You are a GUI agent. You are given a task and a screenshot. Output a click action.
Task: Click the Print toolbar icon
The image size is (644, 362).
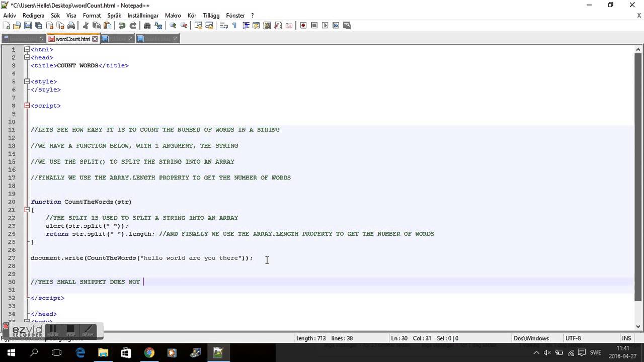71,26
